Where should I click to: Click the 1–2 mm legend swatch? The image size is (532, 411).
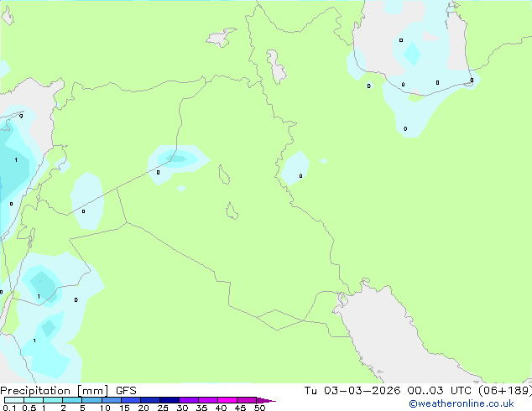53,400
